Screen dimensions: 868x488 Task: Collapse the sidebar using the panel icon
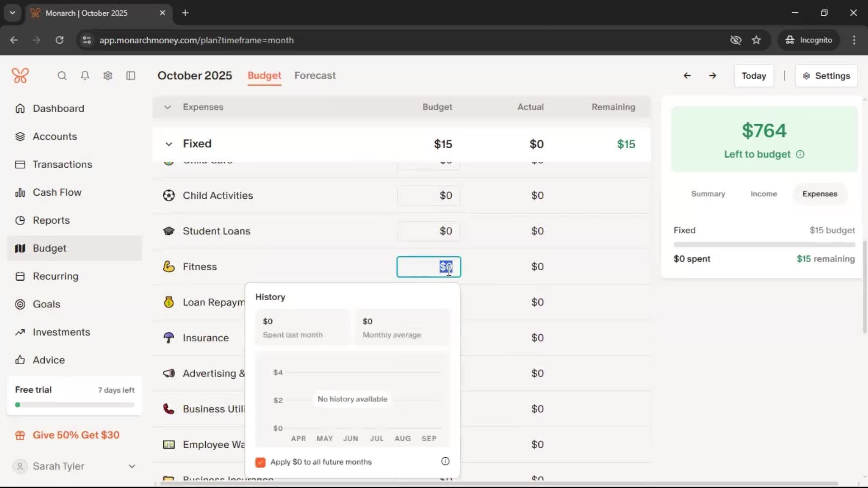pos(131,76)
